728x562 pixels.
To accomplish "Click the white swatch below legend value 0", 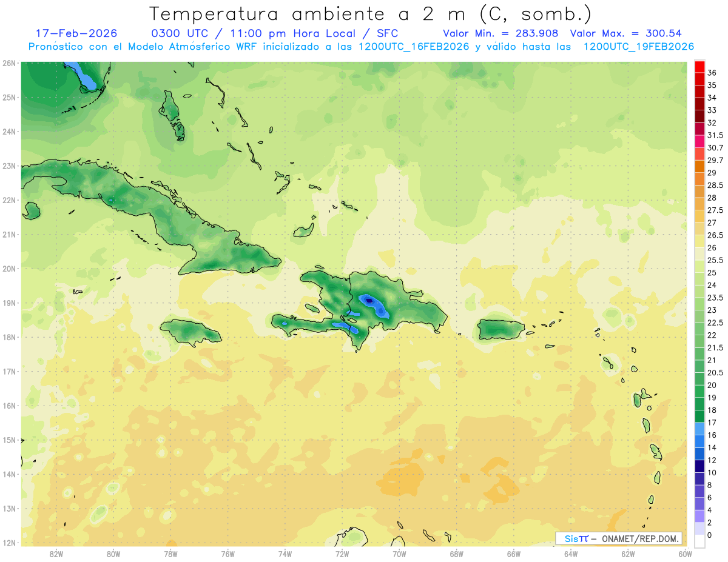I will tap(699, 542).
